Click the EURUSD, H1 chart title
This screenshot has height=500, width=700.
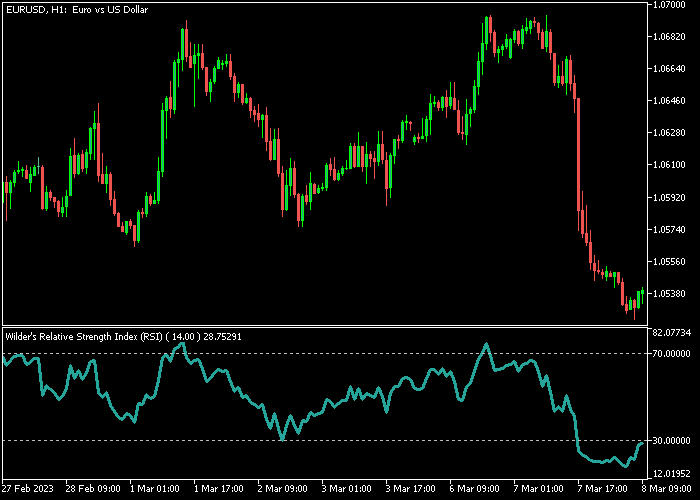pyautogui.click(x=77, y=9)
